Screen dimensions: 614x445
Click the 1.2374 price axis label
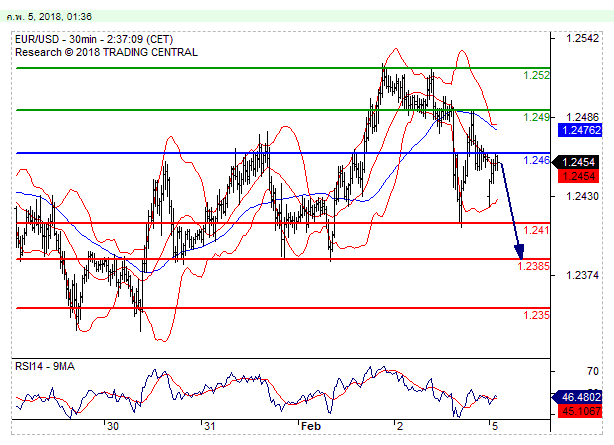(583, 275)
